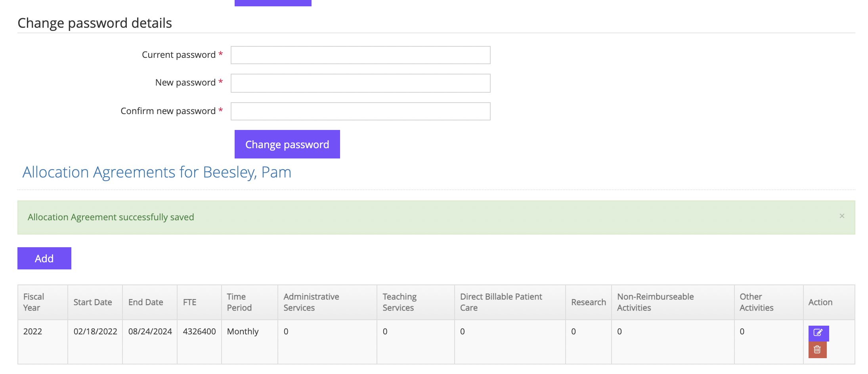
Task: Focus the New password field
Action: [361, 83]
